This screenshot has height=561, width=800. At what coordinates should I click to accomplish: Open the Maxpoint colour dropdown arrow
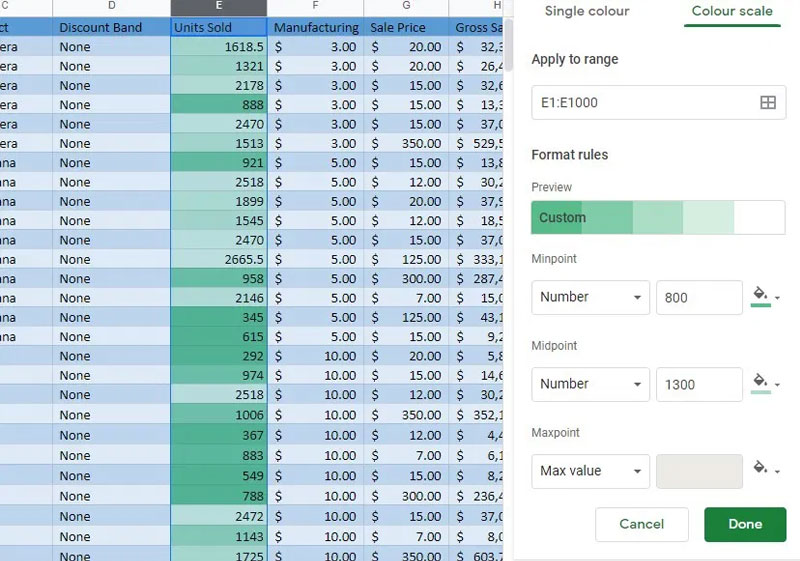778,471
